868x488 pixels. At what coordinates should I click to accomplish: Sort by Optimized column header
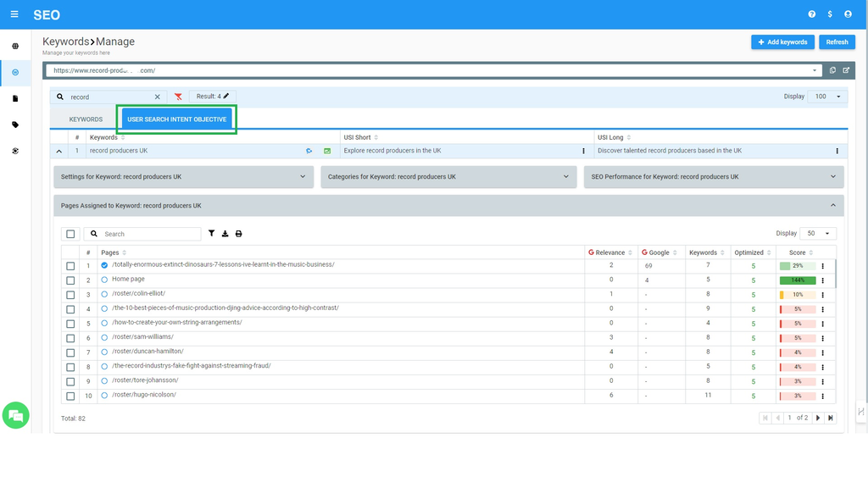point(753,252)
